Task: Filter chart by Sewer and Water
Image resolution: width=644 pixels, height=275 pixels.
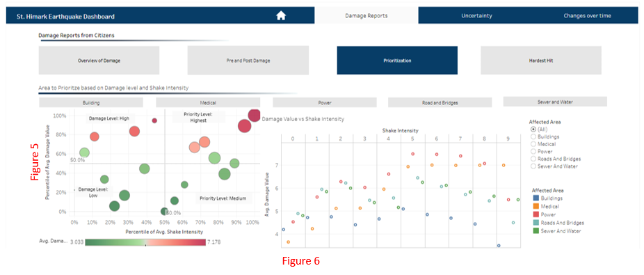Action: pyautogui.click(x=555, y=102)
